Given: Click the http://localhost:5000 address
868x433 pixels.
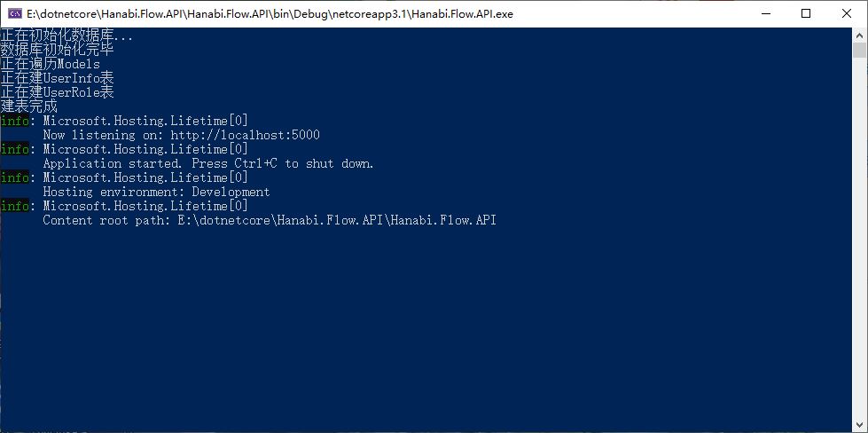Looking at the screenshot, I should click(245, 135).
